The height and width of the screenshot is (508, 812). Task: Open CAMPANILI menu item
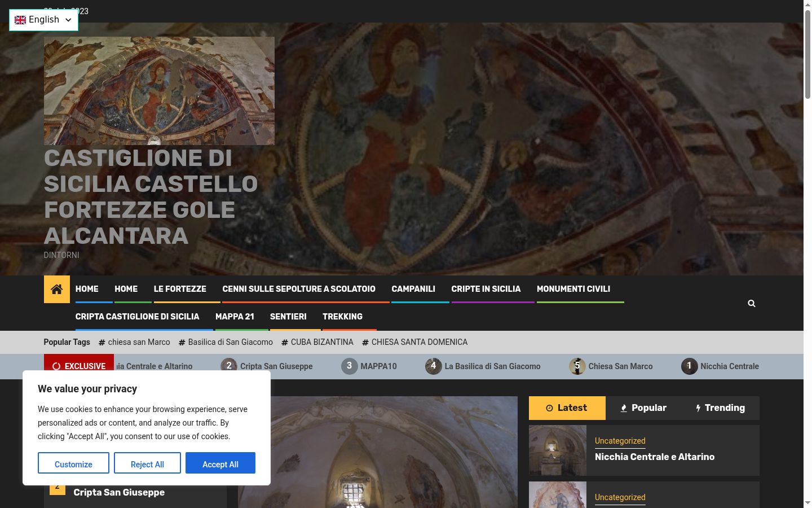click(x=413, y=289)
